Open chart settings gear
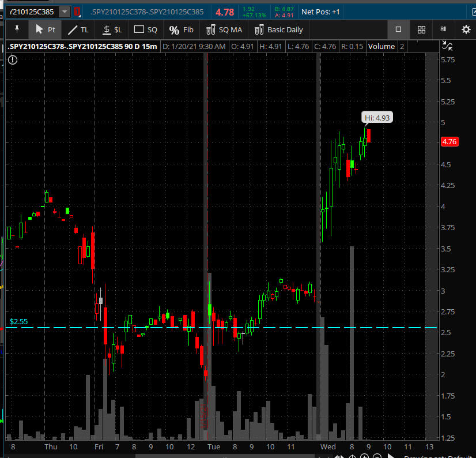 click(x=466, y=29)
